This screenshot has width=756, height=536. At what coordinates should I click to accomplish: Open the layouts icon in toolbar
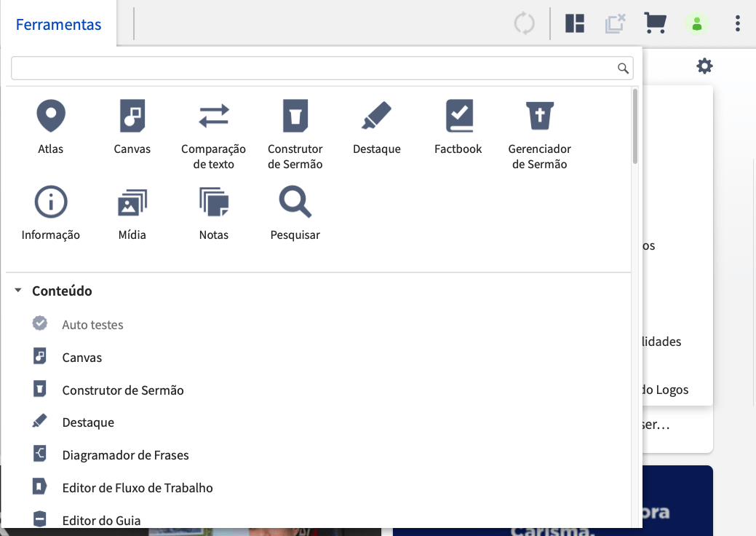pyautogui.click(x=575, y=23)
